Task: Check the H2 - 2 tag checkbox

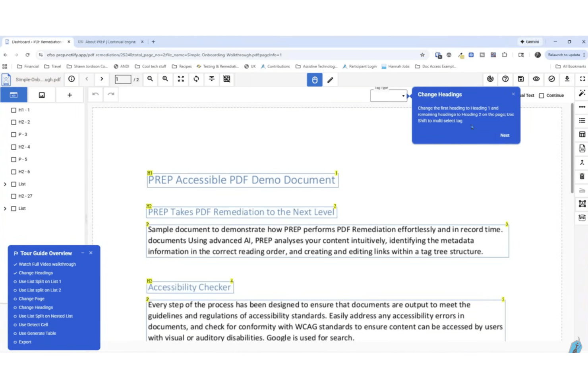Action: [x=14, y=122]
